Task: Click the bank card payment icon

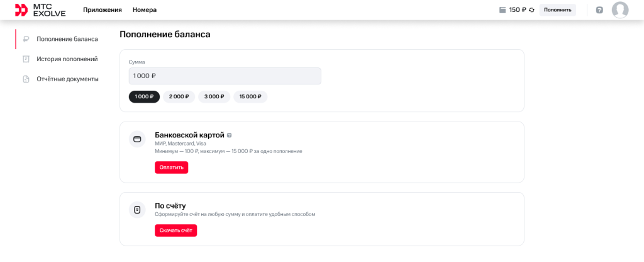Action: [x=137, y=139]
